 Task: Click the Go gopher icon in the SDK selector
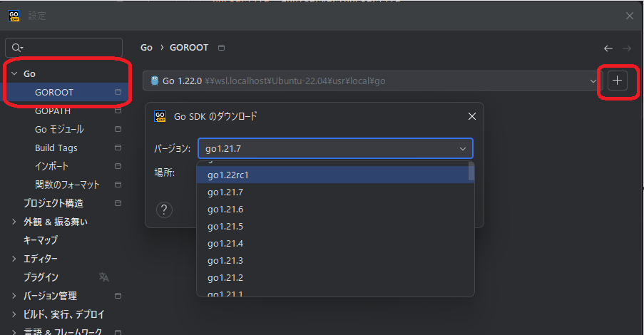155,81
